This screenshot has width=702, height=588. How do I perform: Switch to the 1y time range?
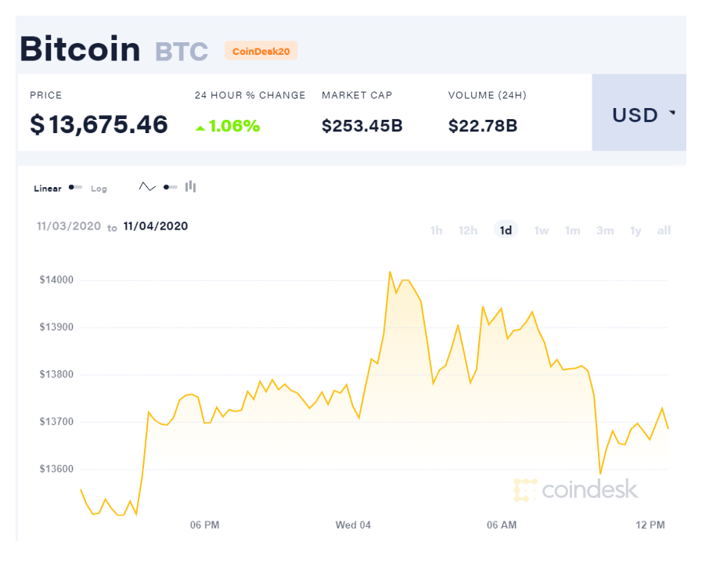pyautogui.click(x=635, y=231)
